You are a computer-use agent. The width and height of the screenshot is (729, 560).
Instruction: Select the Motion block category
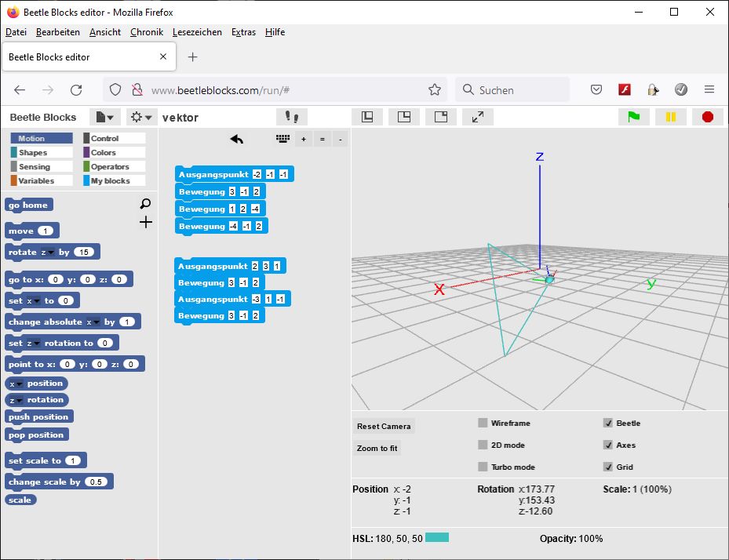tap(42, 139)
